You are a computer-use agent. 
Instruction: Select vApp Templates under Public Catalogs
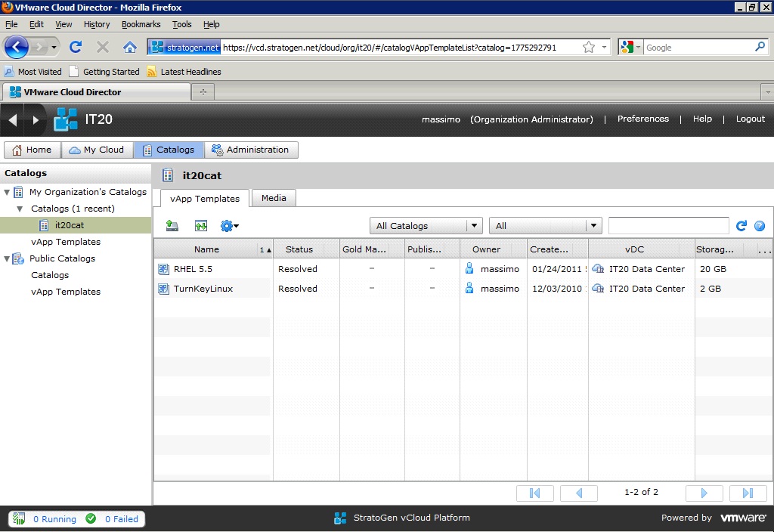point(66,292)
